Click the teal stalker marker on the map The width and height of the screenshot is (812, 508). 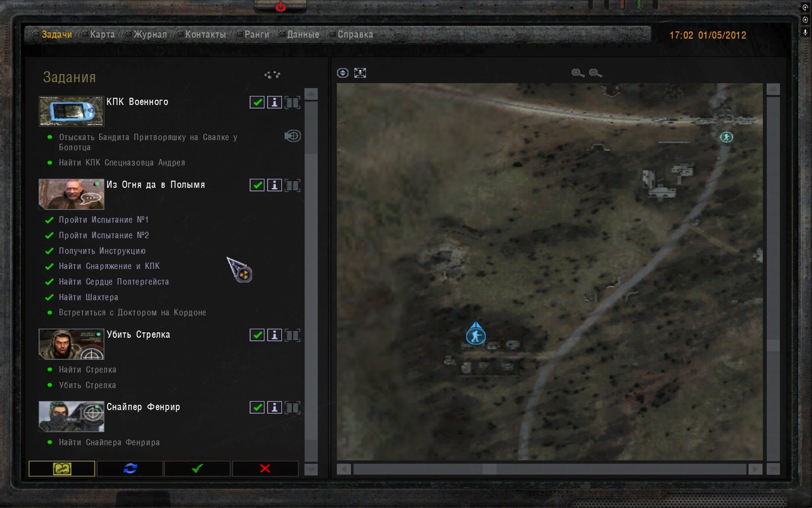[726, 137]
